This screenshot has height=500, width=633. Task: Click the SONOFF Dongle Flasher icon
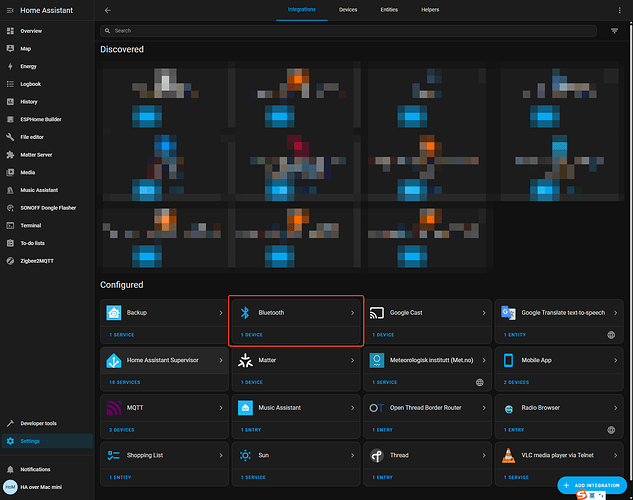[x=10, y=208]
